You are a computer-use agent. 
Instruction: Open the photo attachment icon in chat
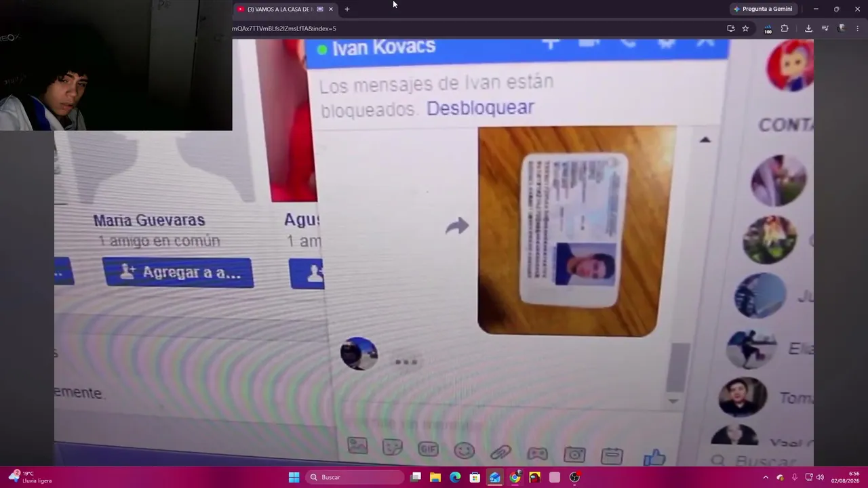[x=357, y=446]
